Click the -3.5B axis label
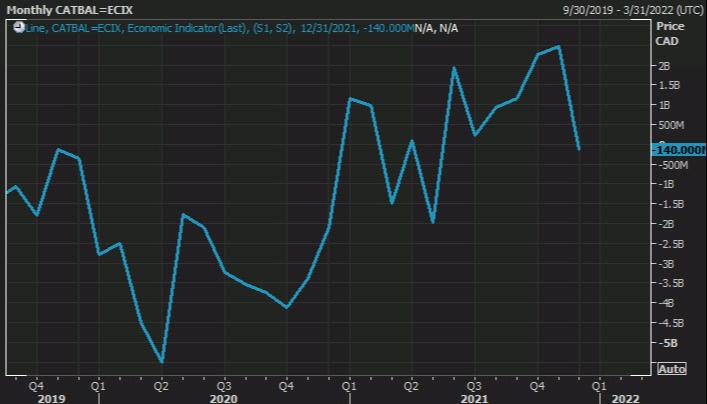The width and height of the screenshot is (707, 404). coord(671,283)
